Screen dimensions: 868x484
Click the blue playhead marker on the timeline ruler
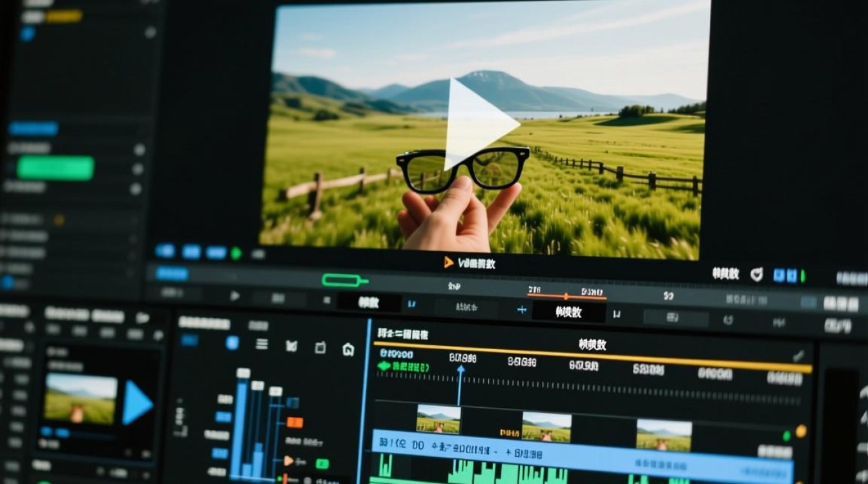(x=460, y=370)
